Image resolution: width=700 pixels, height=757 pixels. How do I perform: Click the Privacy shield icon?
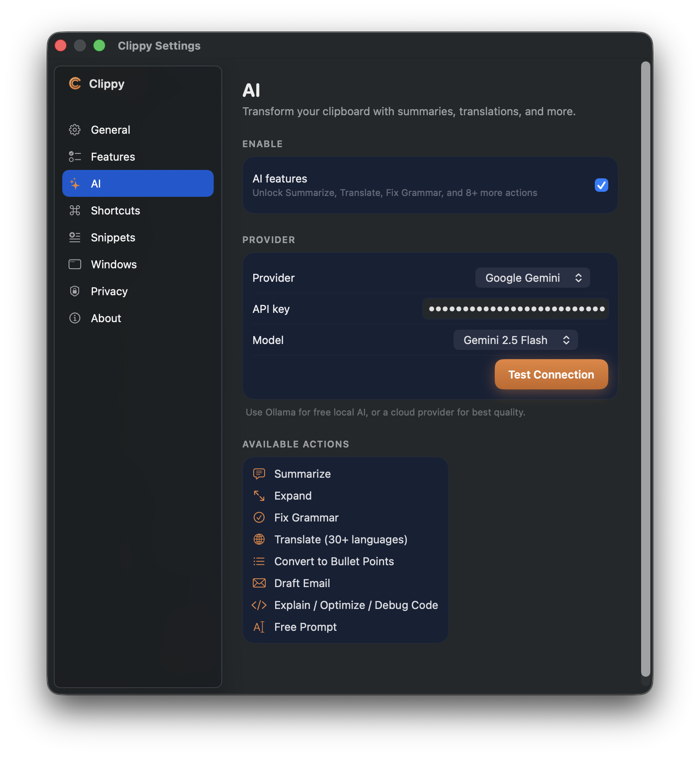[x=75, y=291]
